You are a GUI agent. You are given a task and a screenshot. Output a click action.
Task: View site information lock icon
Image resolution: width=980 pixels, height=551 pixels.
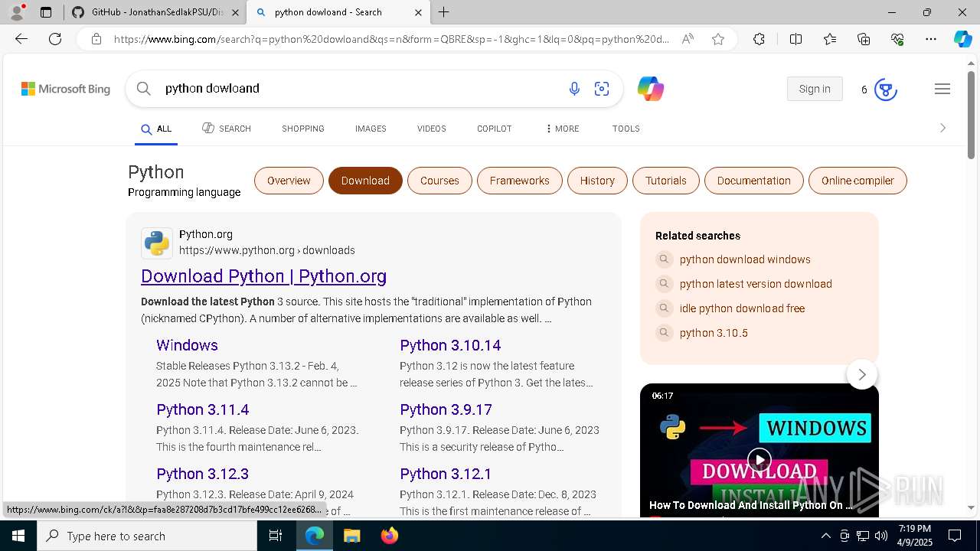coord(96,39)
